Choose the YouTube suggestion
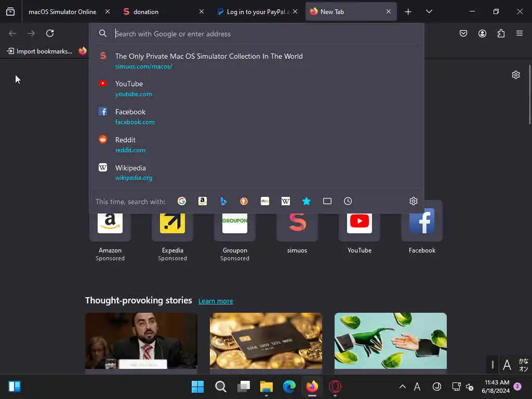The height and width of the screenshot is (399, 532). pos(257,88)
